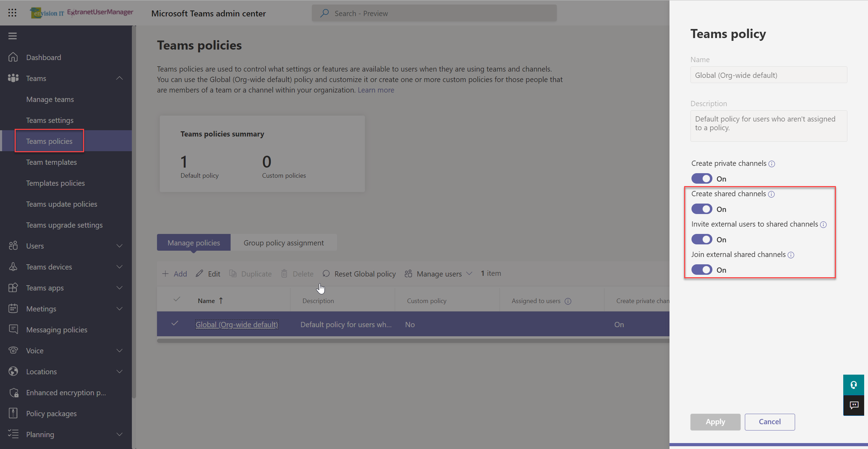Click the Planning list icon
868x449 pixels.
point(13,434)
